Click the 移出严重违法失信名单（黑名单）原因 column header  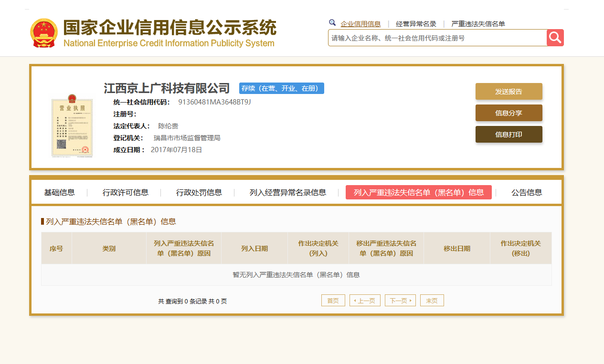click(386, 249)
